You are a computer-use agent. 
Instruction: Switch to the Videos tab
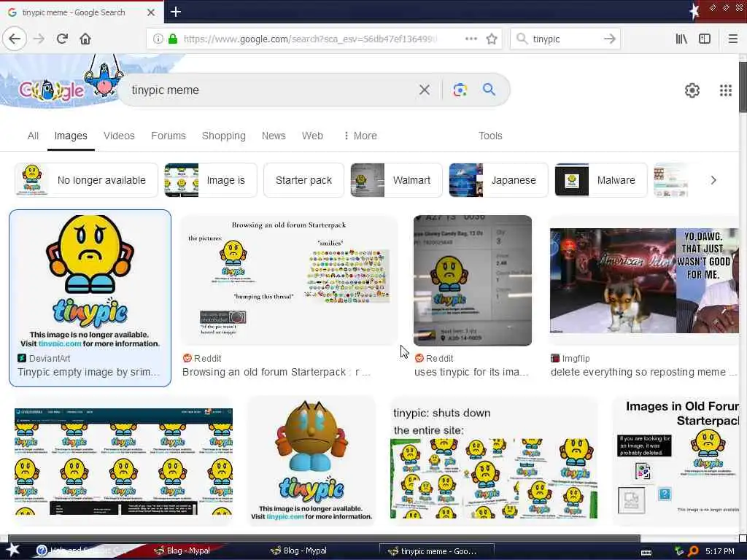[x=119, y=136]
